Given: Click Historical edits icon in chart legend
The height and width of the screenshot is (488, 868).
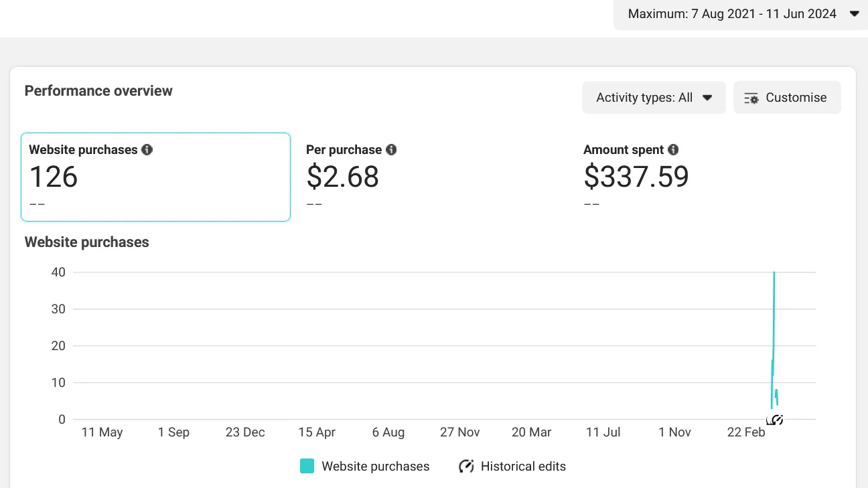Looking at the screenshot, I should pyautogui.click(x=466, y=467).
